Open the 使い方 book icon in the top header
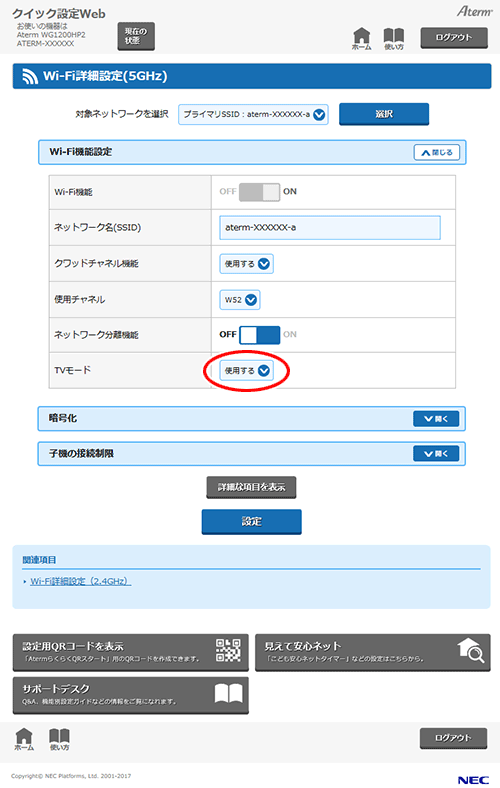This screenshot has width=500, height=788. [393, 38]
